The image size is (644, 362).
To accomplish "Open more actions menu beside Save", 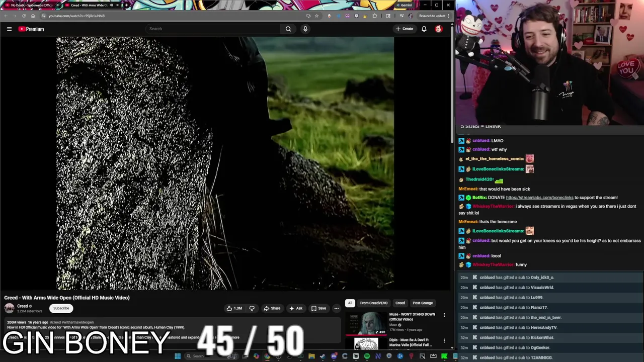I will pyautogui.click(x=337, y=308).
